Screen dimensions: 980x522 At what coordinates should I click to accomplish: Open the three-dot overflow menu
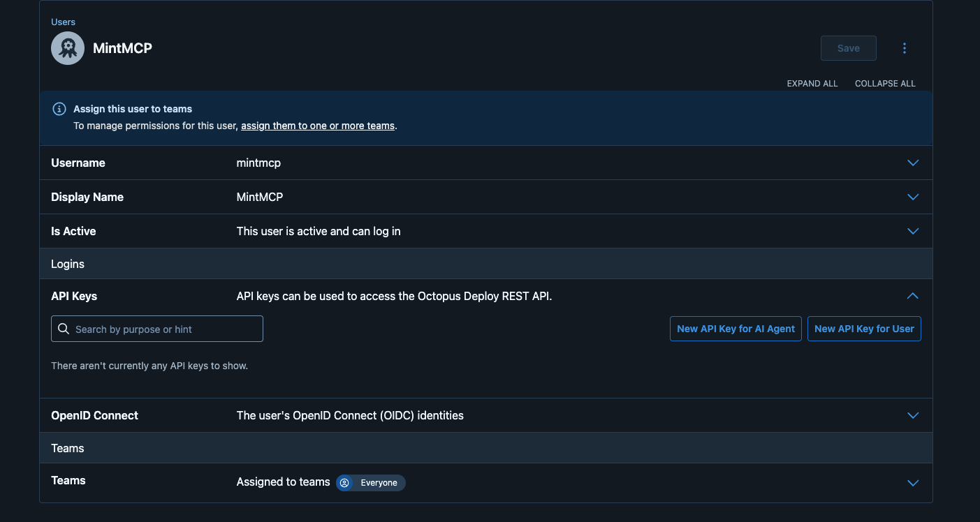click(905, 48)
